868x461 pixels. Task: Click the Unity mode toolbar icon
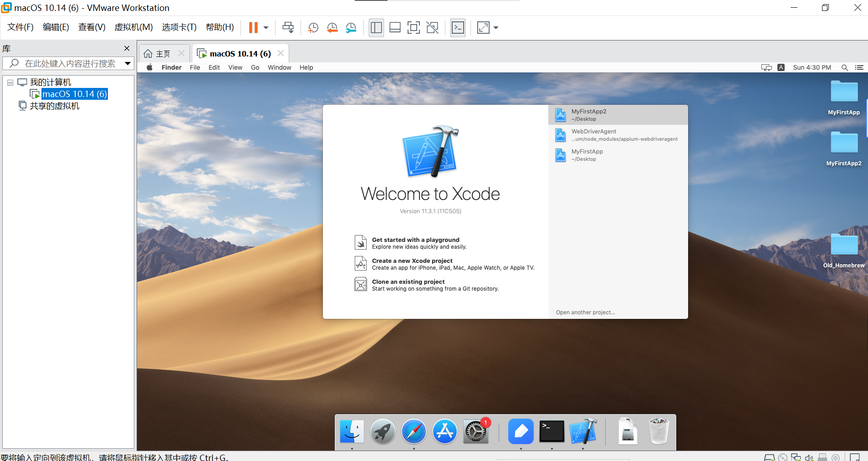point(432,28)
